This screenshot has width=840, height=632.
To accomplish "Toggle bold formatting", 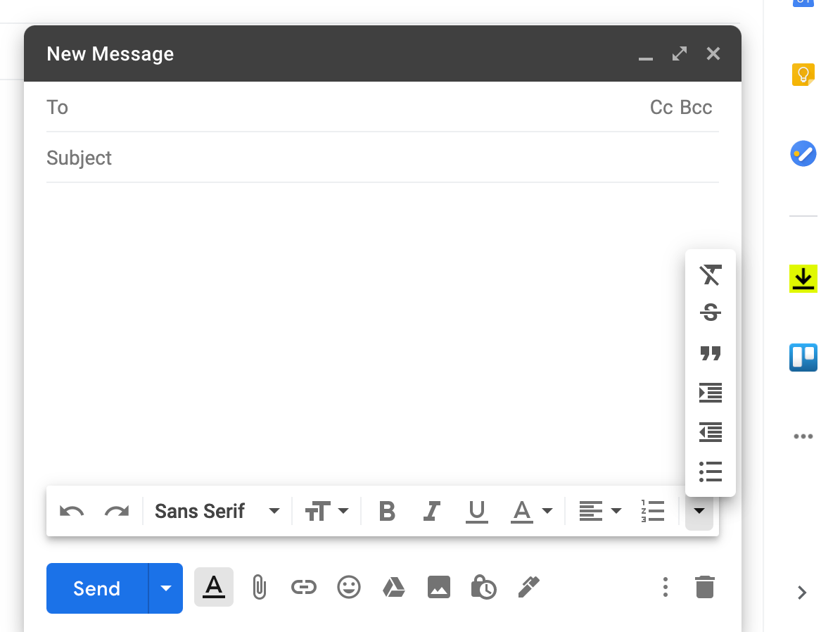I will (386, 511).
